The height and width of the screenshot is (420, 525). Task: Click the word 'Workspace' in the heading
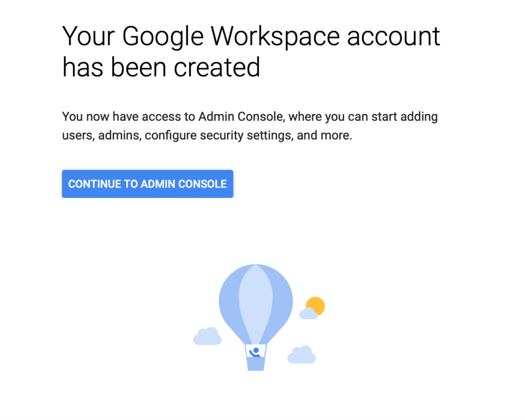(x=275, y=36)
